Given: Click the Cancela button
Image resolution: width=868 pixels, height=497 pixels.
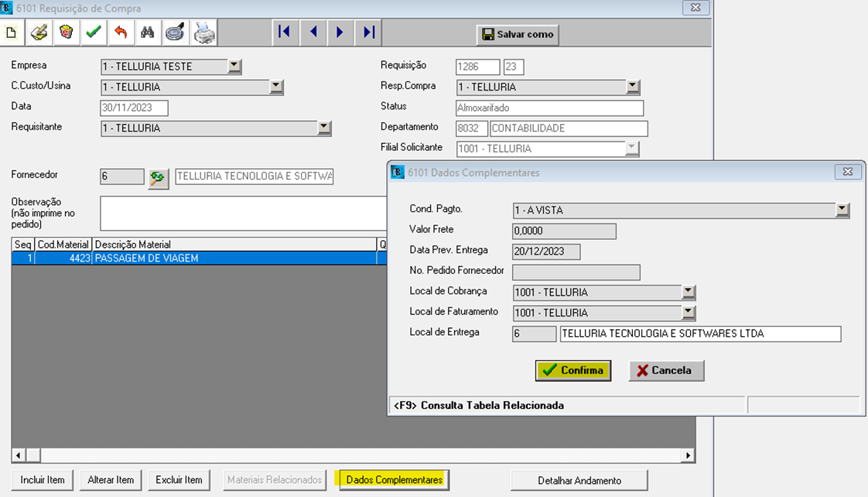Looking at the screenshot, I should point(667,370).
